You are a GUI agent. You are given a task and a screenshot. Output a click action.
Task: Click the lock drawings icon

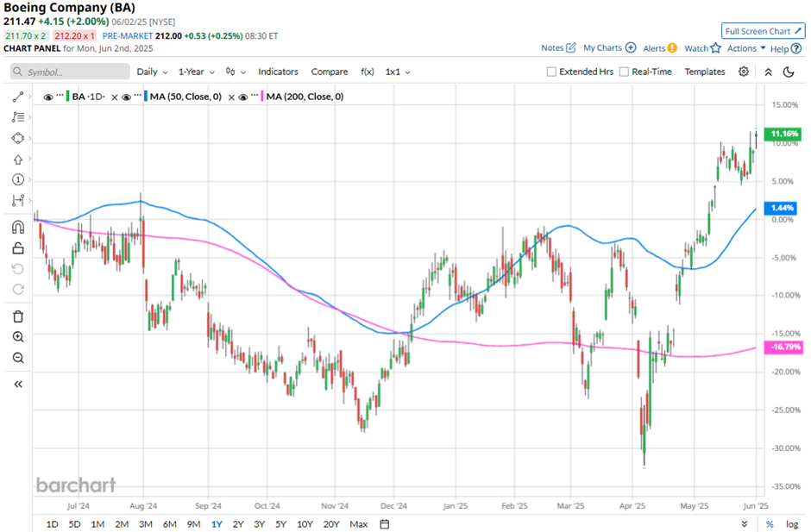(x=18, y=248)
